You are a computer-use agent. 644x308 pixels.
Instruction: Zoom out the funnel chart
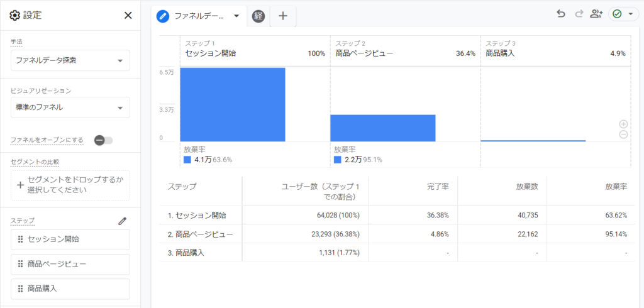623,135
